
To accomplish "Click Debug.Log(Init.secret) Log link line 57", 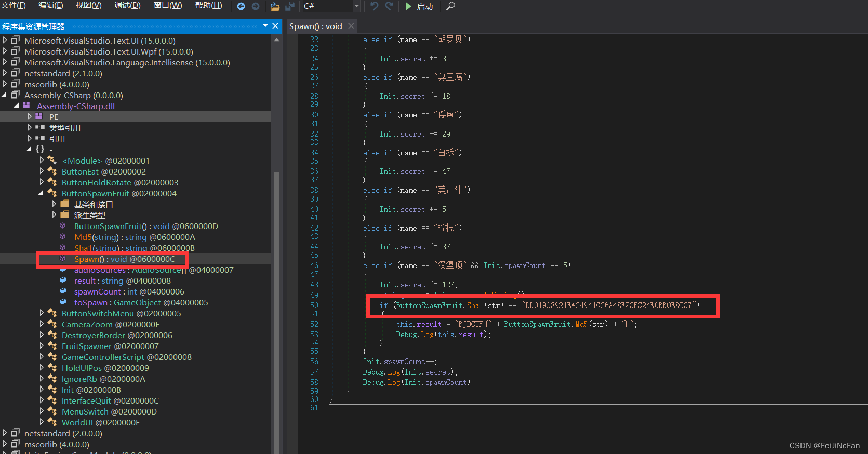I will pos(394,372).
